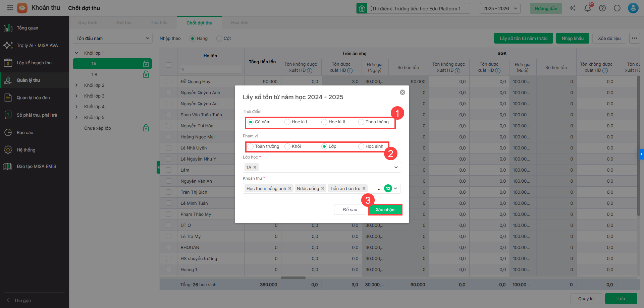Click the AI sparkle icon in header

click(x=573, y=8)
